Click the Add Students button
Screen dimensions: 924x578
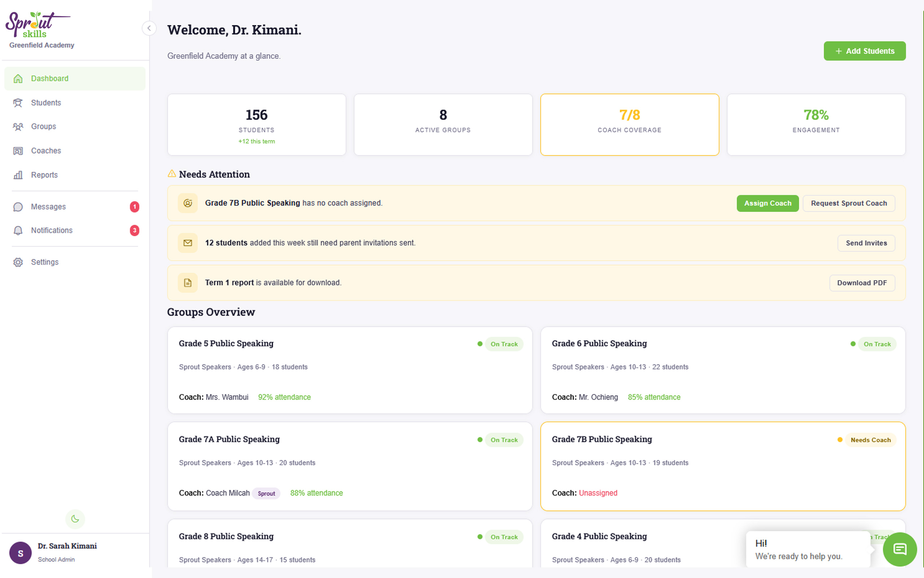(864, 51)
